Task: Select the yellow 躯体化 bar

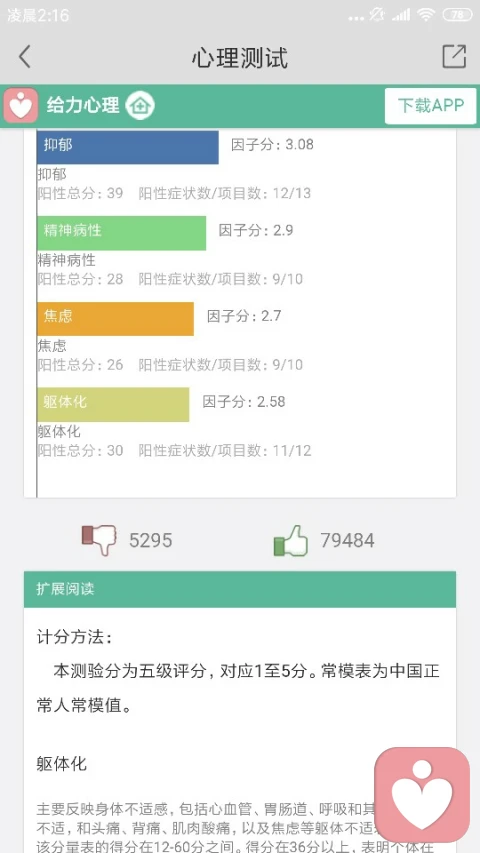Action: 113,404
